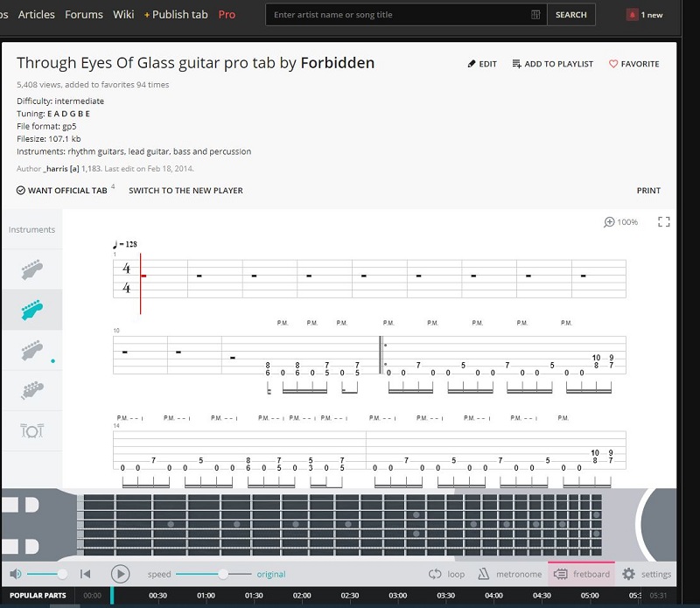Screen dimensions: 700x608
Task: Click the '1 new' notifications text
Action: click(652, 15)
